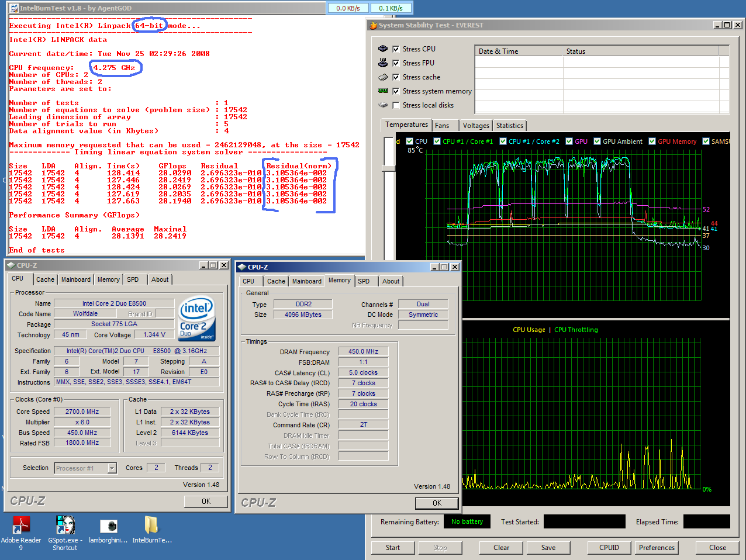Select Temperatures tab in EVEREST
The height and width of the screenshot is (560, 746).
pyautogui.click(x=406, y=125)
